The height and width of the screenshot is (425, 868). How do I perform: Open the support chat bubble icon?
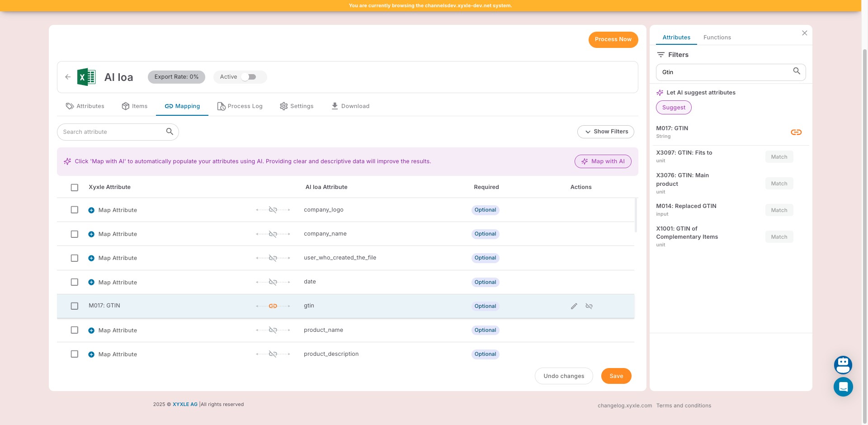coord(843,387)
